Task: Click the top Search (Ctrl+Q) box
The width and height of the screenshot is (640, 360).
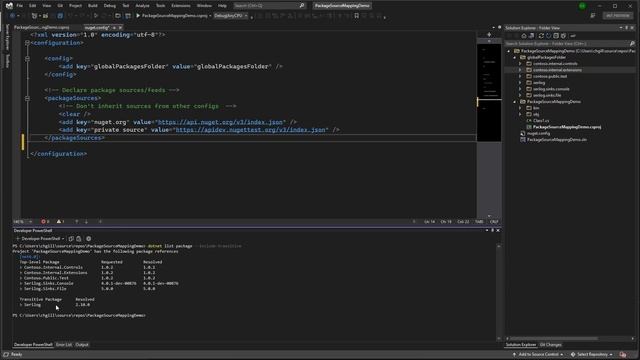Action: 269,6
